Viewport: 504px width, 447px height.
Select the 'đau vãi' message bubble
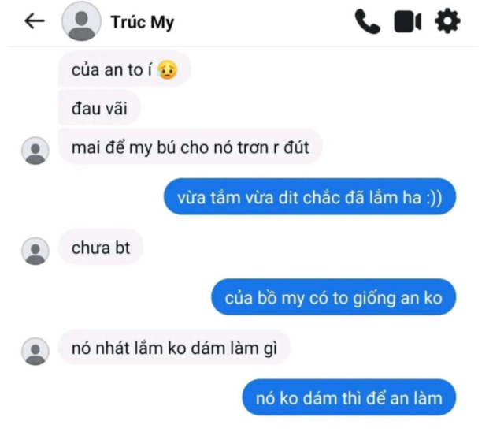tap(99, 108)
